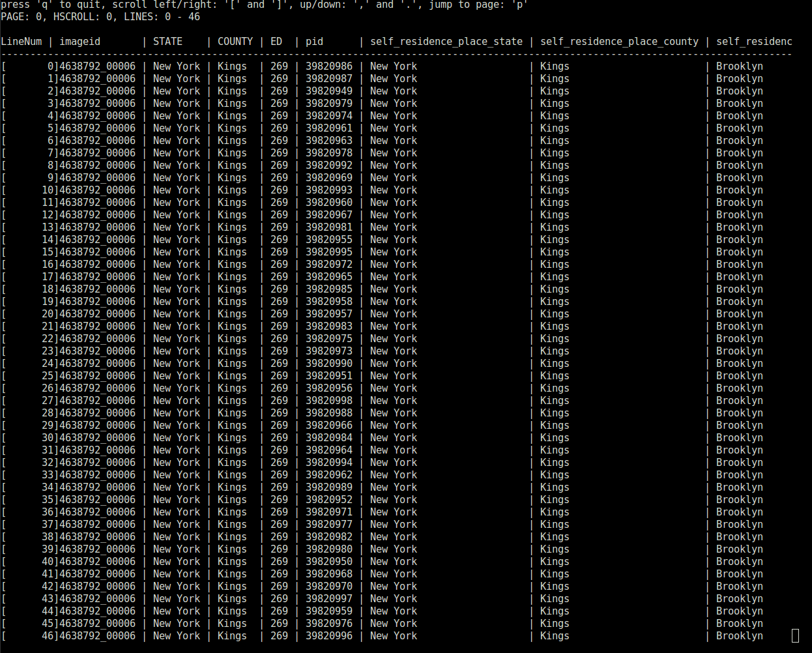Viewport: 812px width, 653px height.
Task: Select pid value 39820978
Action: click(x=329, y=152)
